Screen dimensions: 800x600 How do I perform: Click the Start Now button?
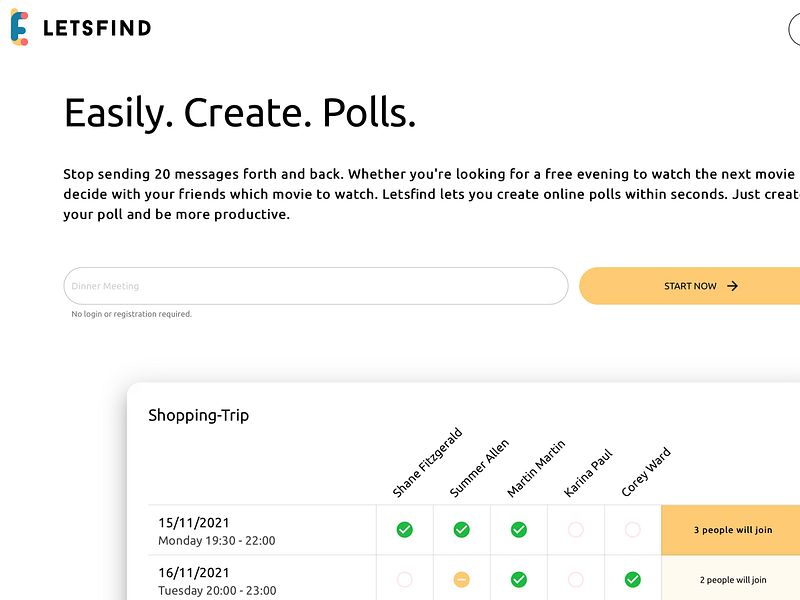coord(690,286)
